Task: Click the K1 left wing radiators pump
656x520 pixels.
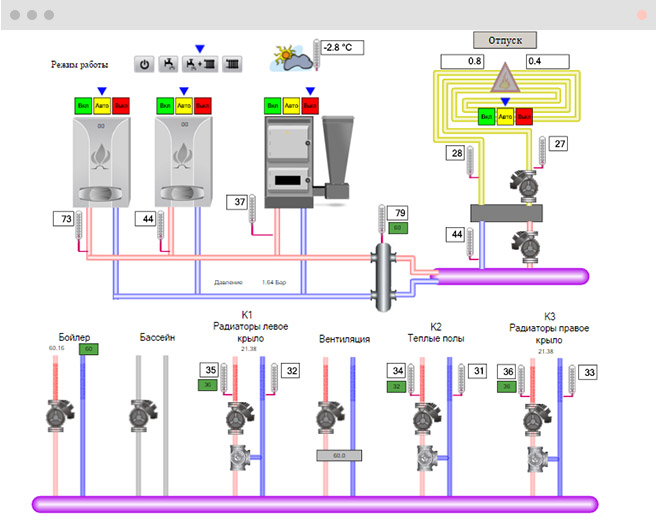Action: (x=240, y=418)
